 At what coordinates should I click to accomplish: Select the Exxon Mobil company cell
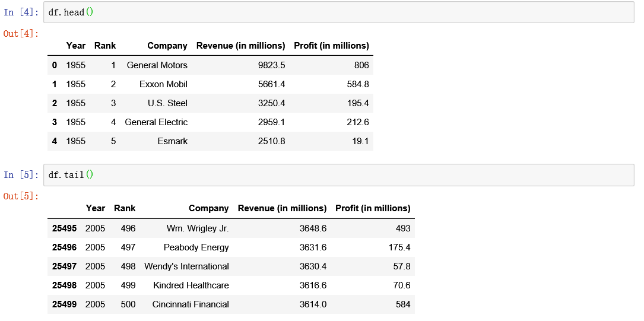163,84
